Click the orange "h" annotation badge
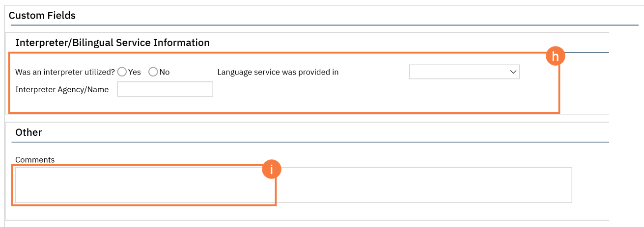The image size is (644, 227). tap(555, 56)
